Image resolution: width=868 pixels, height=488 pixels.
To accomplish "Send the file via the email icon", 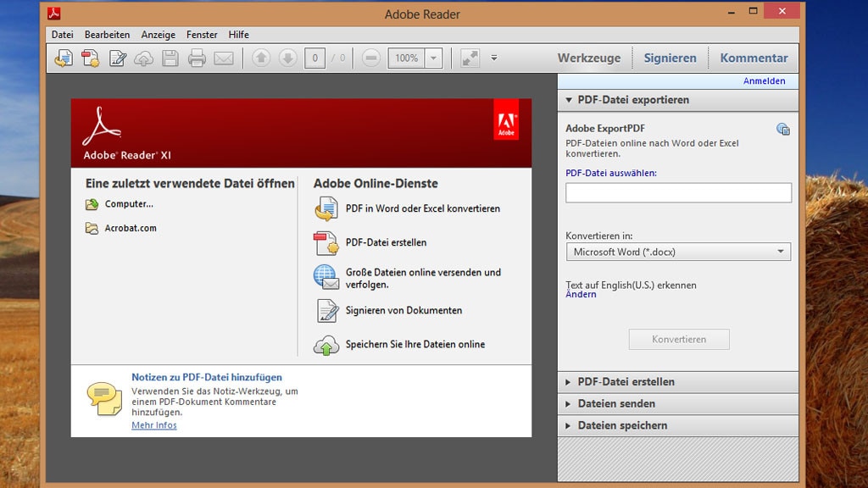I will pyautogui.click(x=223, y=58).
